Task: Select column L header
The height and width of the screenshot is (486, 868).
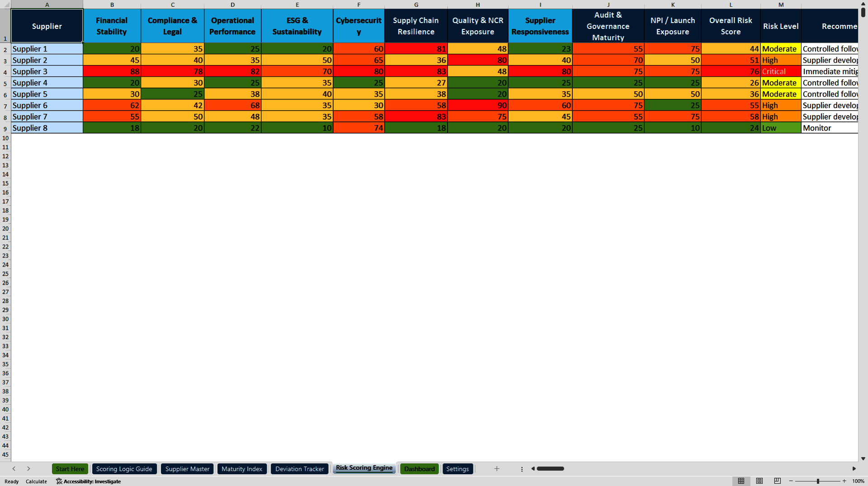Action: tap(731, 5)
